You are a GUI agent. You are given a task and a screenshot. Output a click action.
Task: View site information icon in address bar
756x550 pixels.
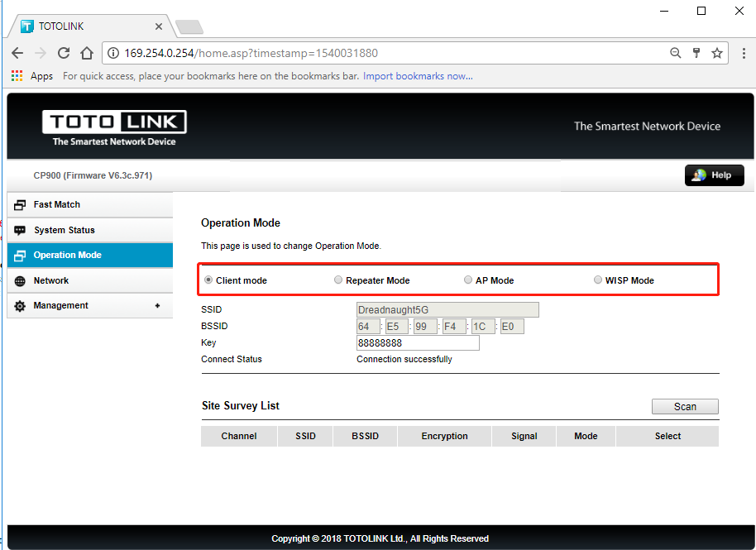pos(112,53)
